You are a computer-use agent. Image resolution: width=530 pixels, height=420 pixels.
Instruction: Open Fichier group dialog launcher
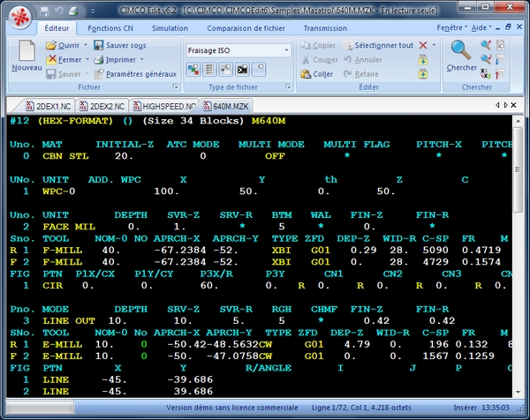pos(176,86)
